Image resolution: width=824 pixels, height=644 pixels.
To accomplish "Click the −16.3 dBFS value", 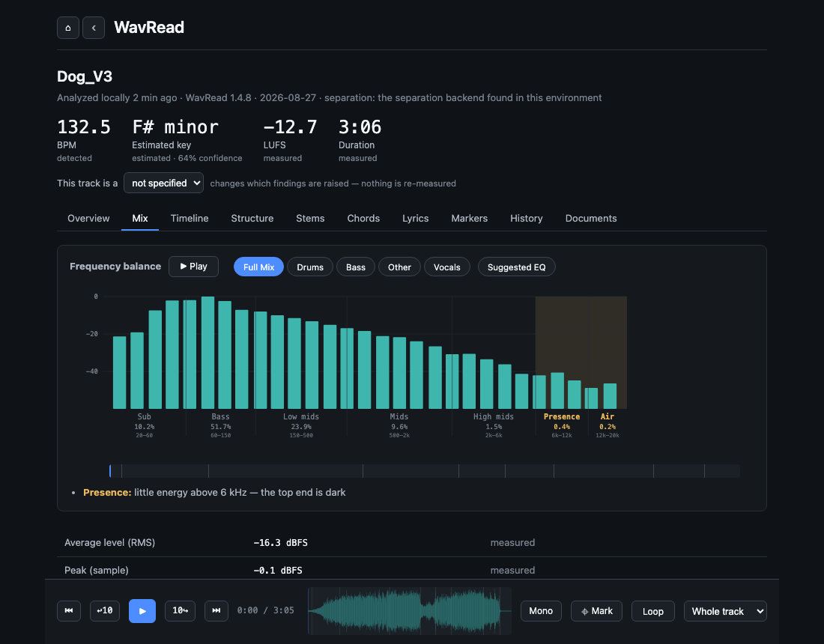I will pos(280,543).
